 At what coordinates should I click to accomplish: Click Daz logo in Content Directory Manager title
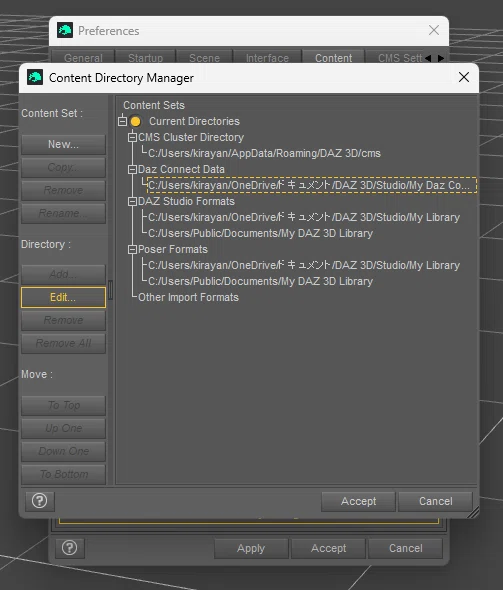(35, 78)
